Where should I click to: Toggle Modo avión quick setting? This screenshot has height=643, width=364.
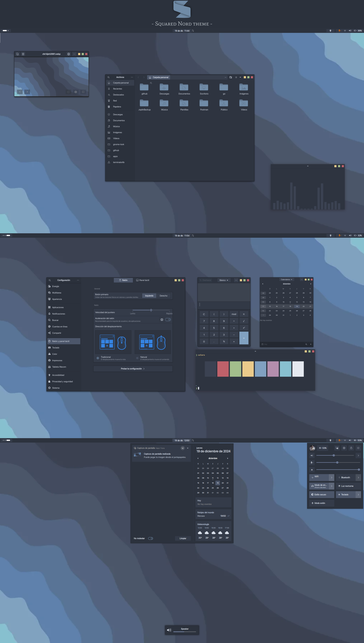[322, 503]
